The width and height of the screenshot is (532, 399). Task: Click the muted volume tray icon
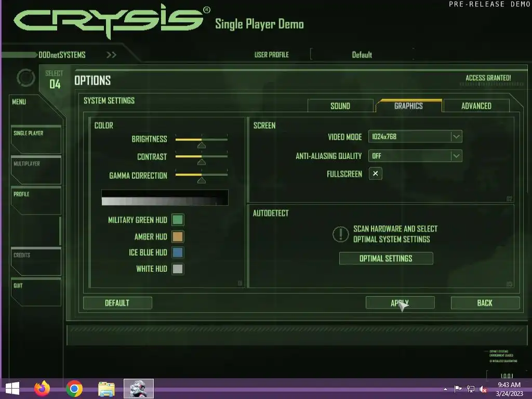click(x=483, y=389)
